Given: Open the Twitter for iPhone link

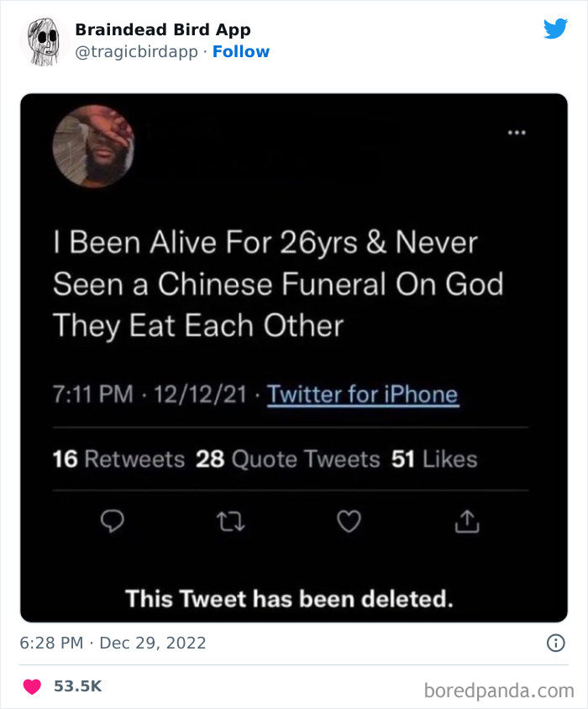Looking at the screenshot, I should coord(363,394).
